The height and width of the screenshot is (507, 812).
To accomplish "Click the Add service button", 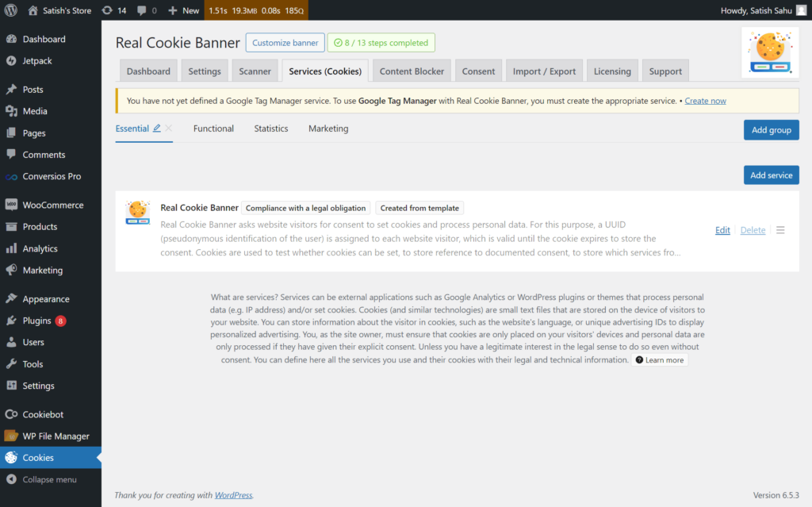I will pos(771,175).
